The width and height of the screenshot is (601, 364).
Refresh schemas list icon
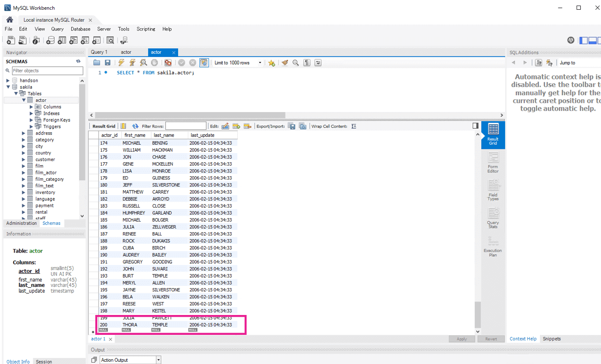(78, 61)
